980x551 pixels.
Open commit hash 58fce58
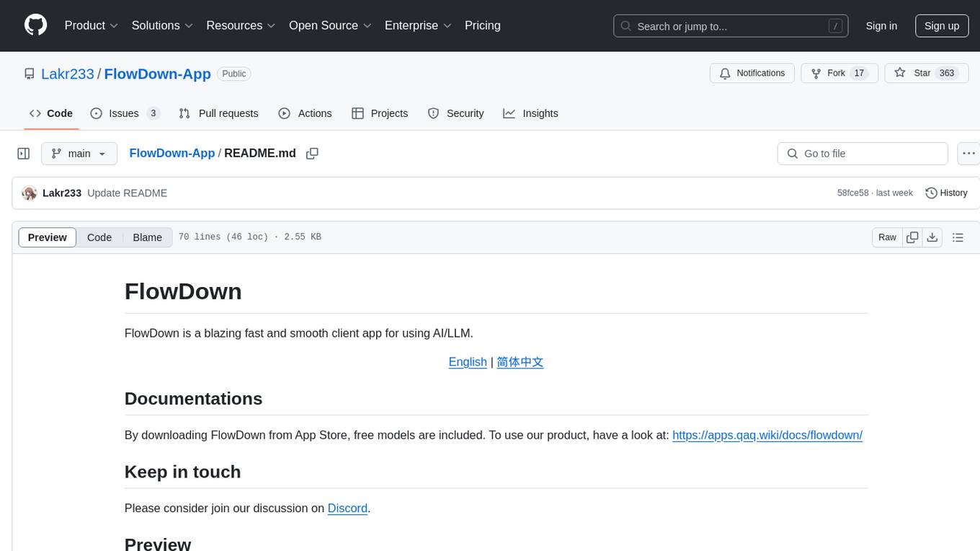[x=853, y=193]
